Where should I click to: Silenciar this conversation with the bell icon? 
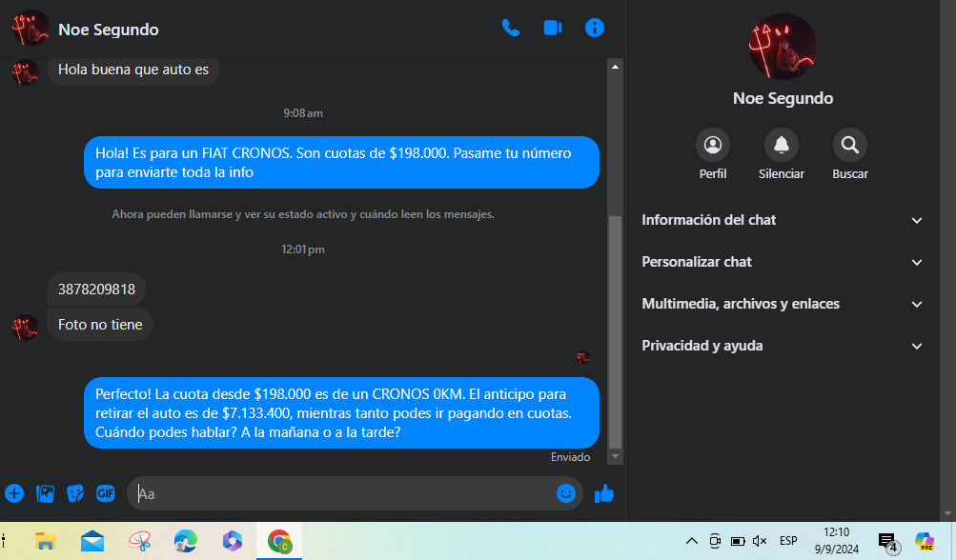pyautogui.click(x=781, y=145)
